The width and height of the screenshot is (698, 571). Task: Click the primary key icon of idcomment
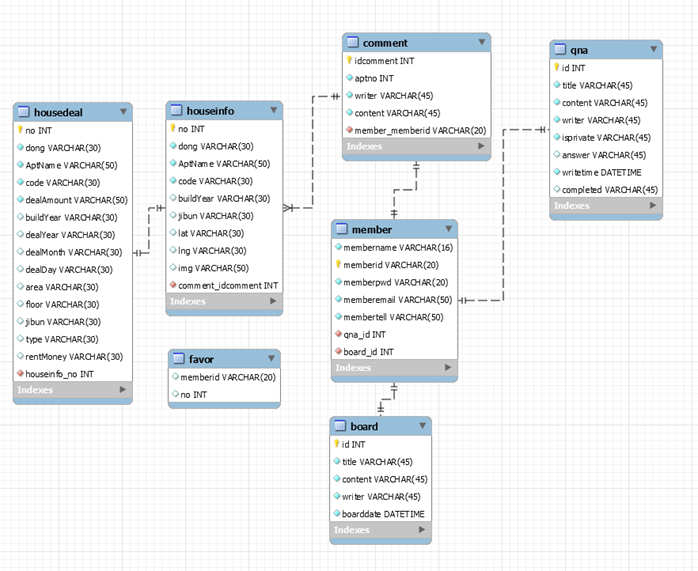pos(349,60)
